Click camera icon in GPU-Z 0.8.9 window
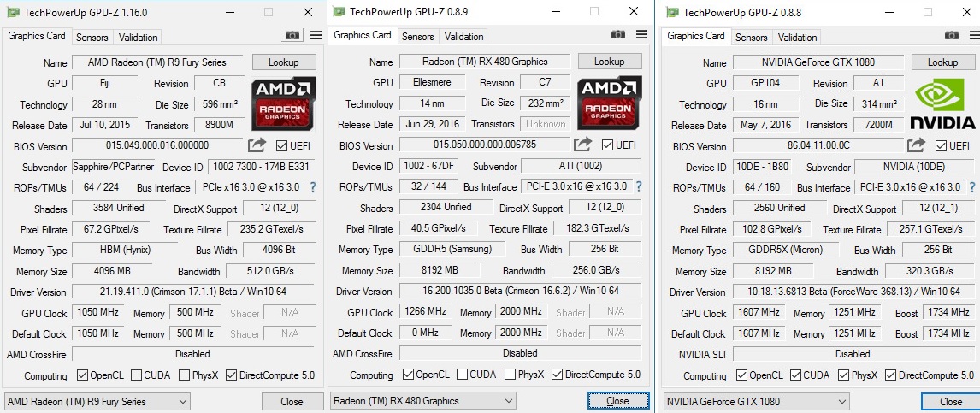 tap(617, 35)
